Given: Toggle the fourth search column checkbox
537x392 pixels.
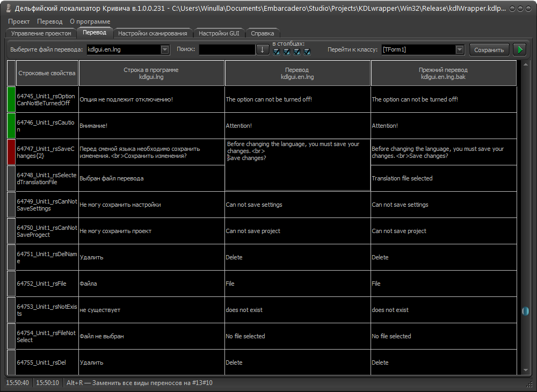Looking at the screenshot, I should click(x=307, y=52).
